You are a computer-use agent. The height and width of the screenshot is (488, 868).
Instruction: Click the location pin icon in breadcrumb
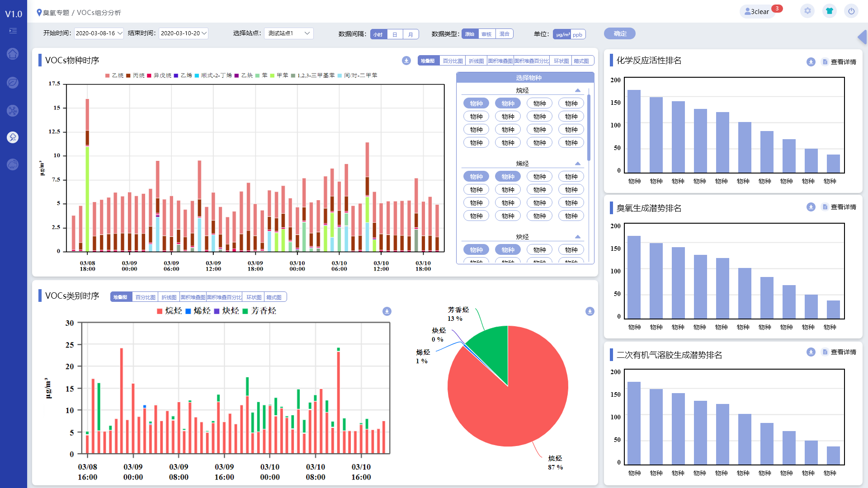39,13
